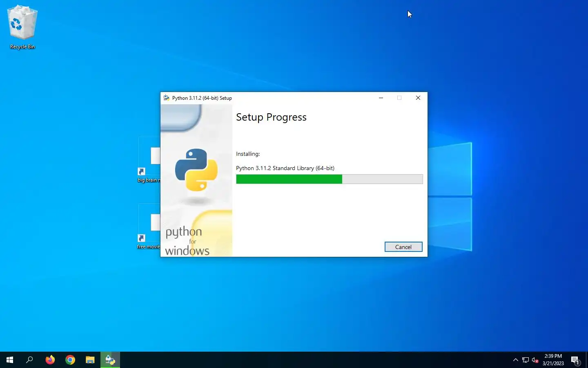Open the network status tray icon

pyautogui.click(x=526, y=360)
